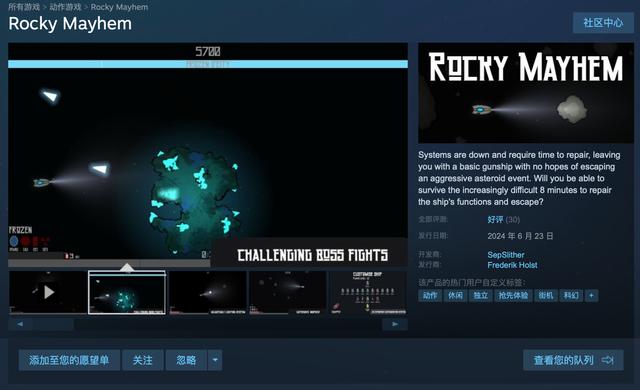This screenshot has width=640, height=390.
Task: Click the 关注 follow button
Action: click(142, 360)
